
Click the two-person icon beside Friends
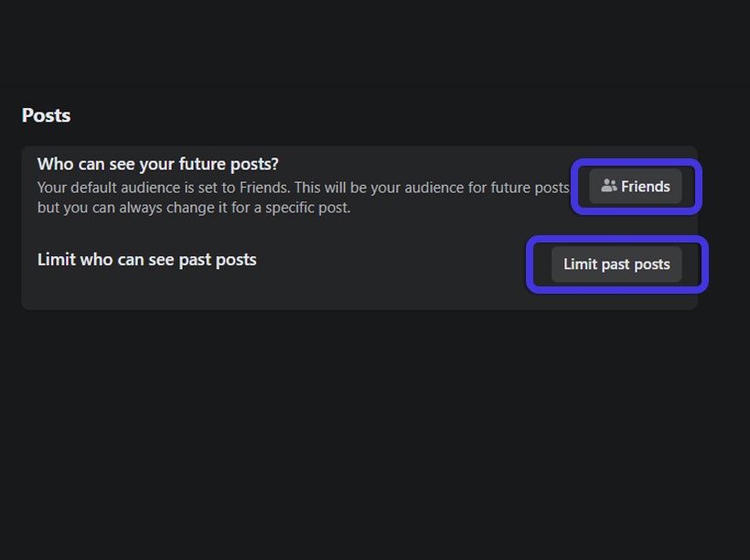tap(609, 186)
